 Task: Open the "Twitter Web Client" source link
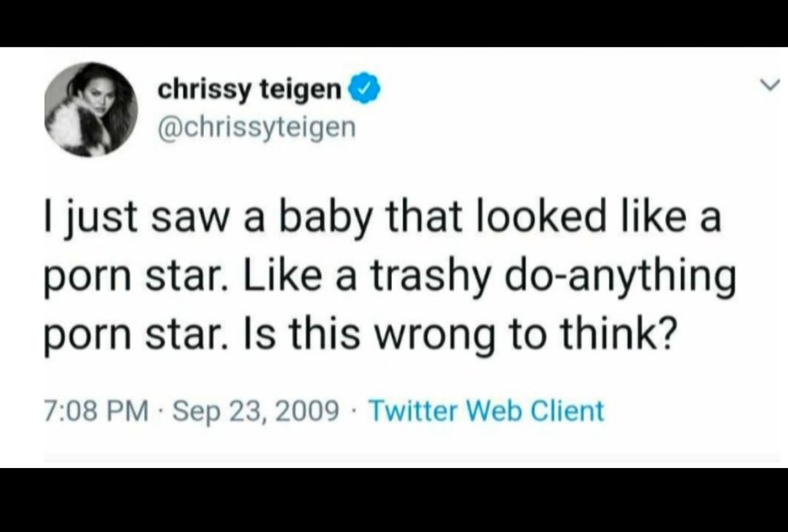point(486,410)
